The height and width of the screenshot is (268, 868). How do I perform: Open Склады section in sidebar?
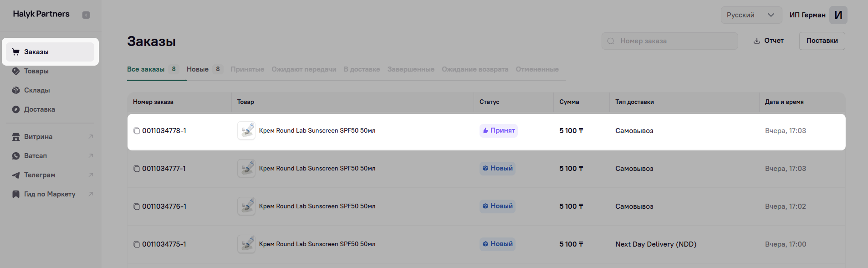37,90
